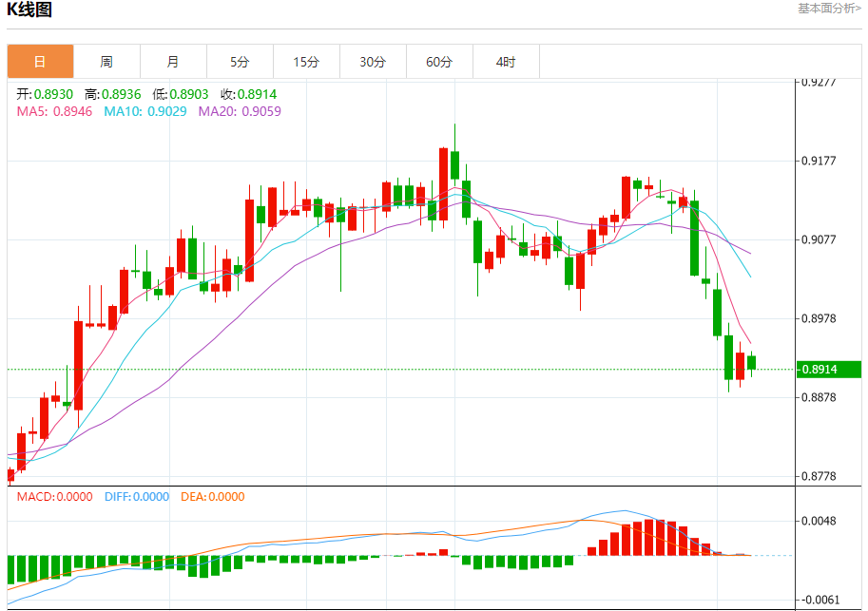Click the 0.0048 MACD axis label
868x611 pixels.
819,521
